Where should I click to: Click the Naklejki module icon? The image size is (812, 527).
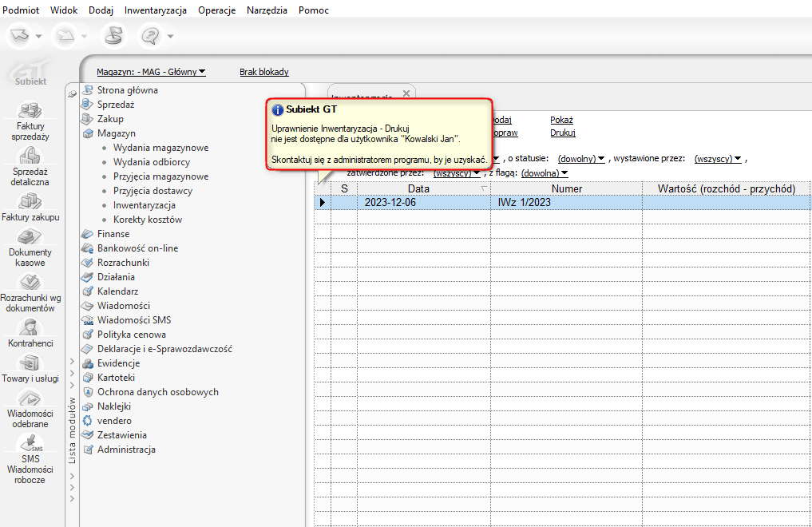point(88,407)
